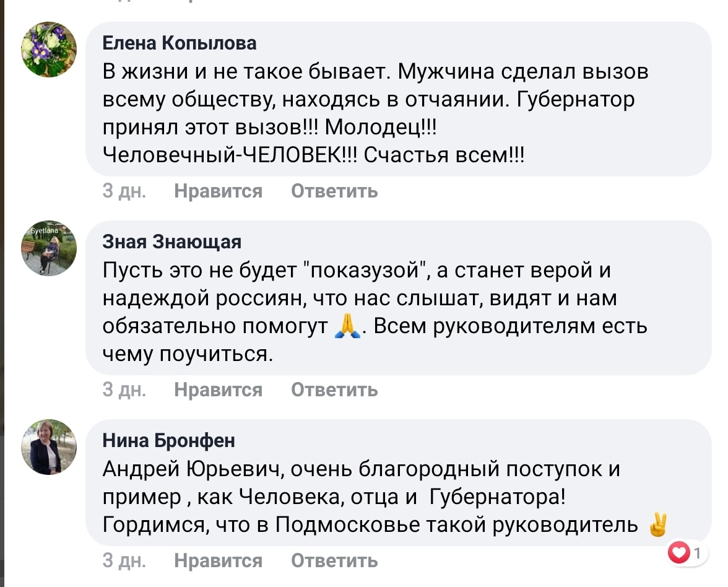Click Ответить under Зная Знающая's comment
The image size is (728, 587).
point(334,390)
